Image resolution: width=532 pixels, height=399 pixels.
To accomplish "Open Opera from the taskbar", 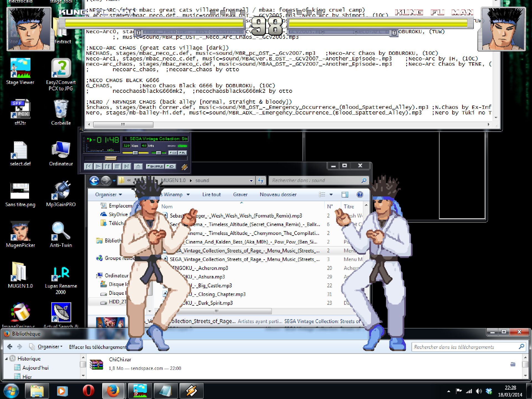I will point(88,391).
